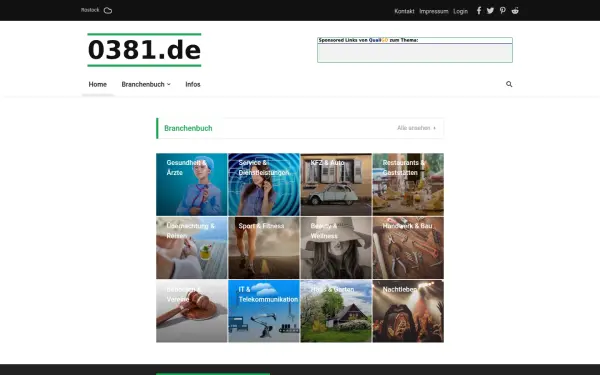Open the Haus & Garten tile
Viewport: 600px width, 375px height.
(x=336, y=311)
